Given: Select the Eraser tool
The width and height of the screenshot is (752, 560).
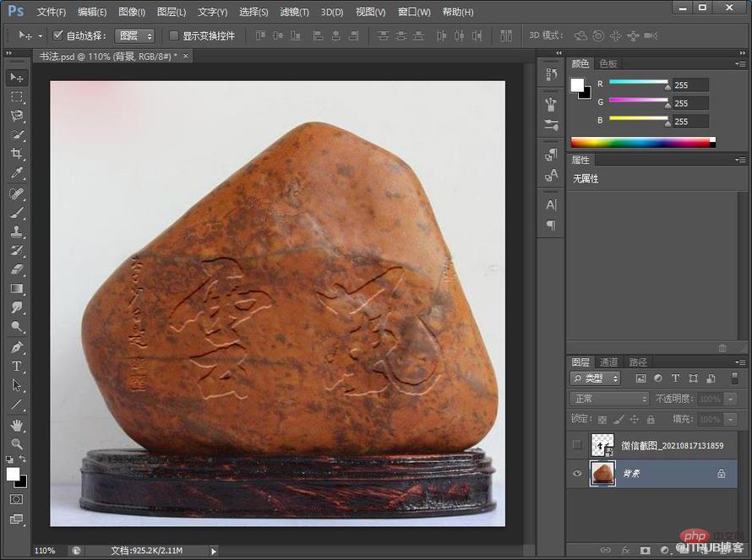Looking at the screenshot, I should pyautogui.click(x=17, y=269).
